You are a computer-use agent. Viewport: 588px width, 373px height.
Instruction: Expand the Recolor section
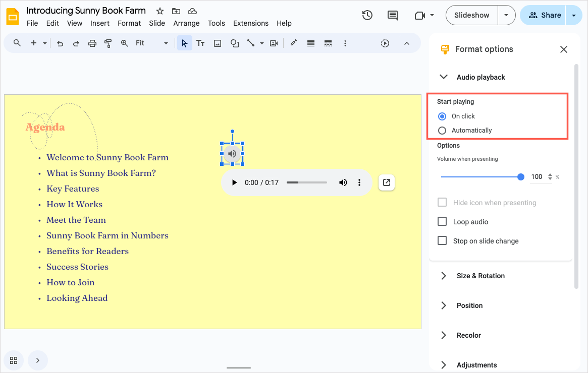click(444, 335)
